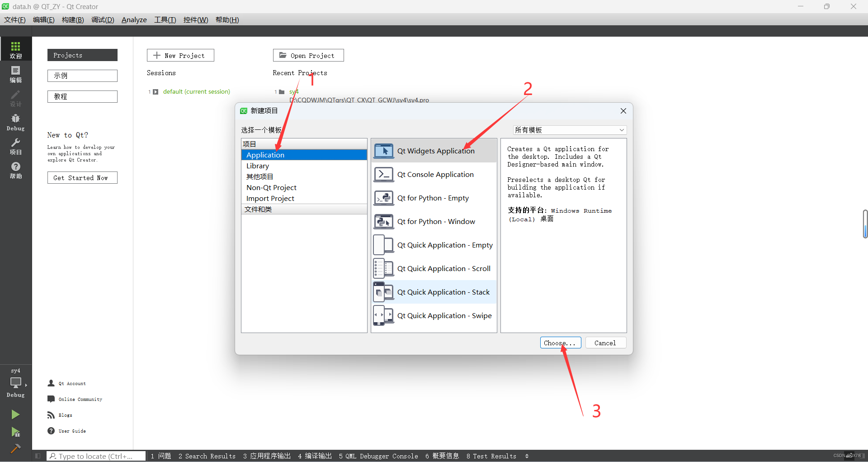Open the 3 应用程序输出 pane
Image resolution: width=868 pixels, height=462 pixels.
tap(267, 456)
